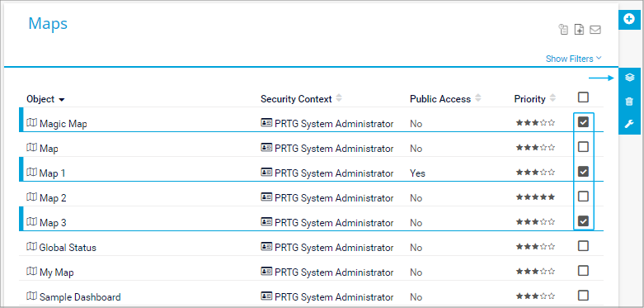Image resolution: width=644 pixels, height=308 pixels.
Task: Click the add page icon near title
Action: coord(579,30)
